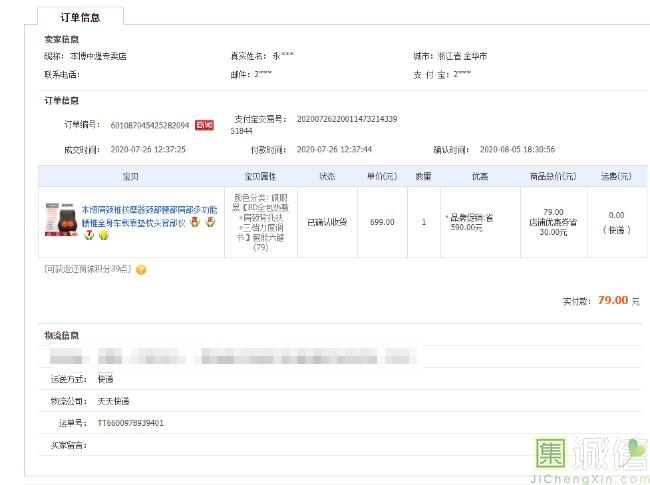
Task: Click the blurred shipping address line
Action: 230,357
